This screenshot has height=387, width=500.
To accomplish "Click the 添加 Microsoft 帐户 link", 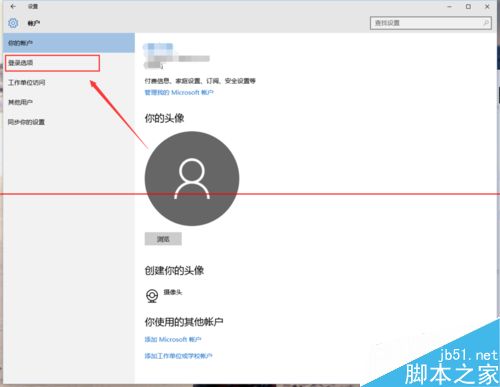I will coord(173,339).
